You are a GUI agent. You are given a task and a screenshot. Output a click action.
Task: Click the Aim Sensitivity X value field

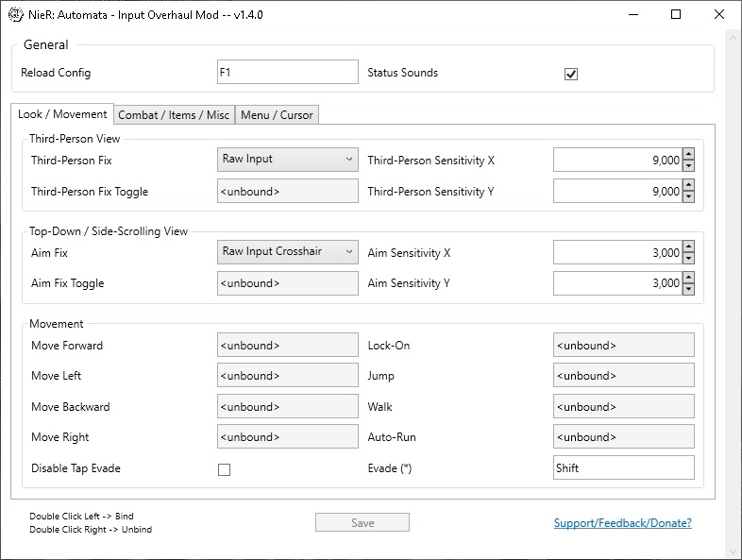tap(617, 252)
